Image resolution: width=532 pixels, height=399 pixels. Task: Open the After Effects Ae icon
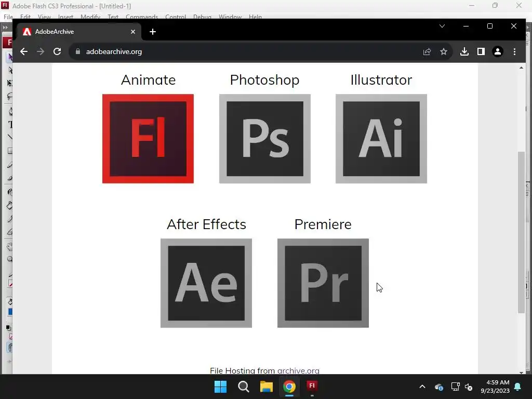(206, 283)
